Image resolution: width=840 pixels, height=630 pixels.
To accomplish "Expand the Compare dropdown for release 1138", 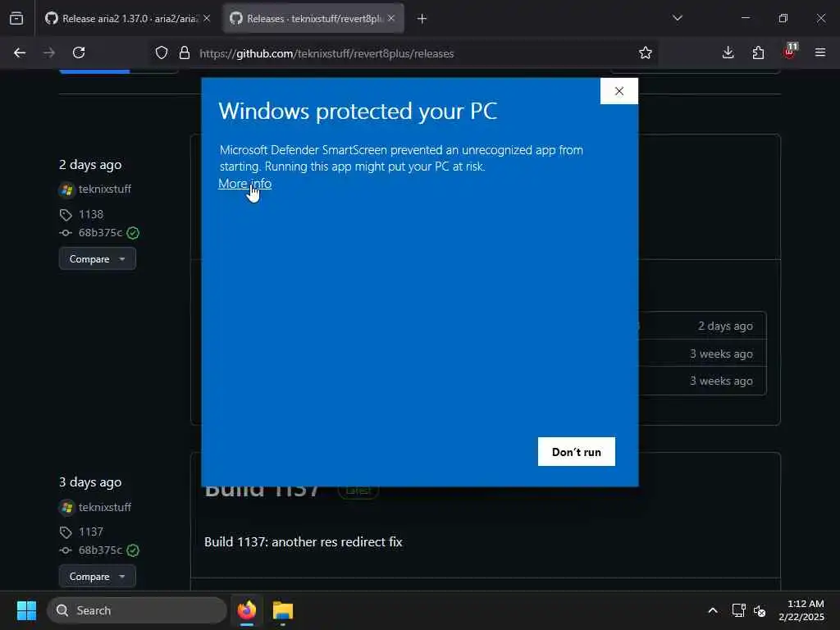I will pyautogui.click(x=97, y=258).
